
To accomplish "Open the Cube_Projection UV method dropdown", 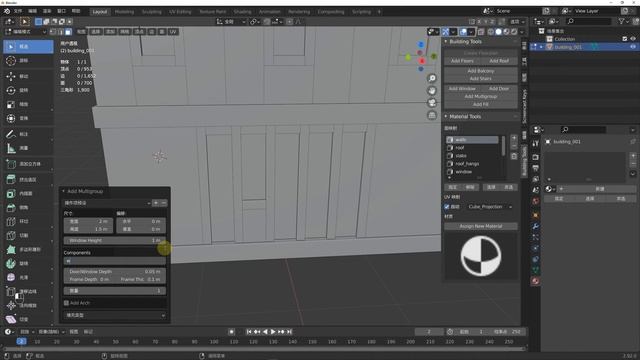I will click(x=490, y=207).
